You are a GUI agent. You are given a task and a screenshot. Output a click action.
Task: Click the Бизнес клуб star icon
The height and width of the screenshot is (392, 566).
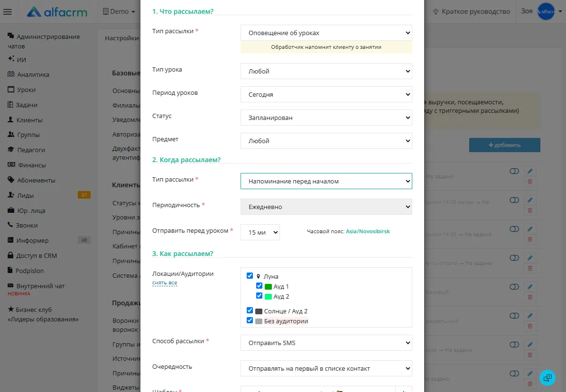11,310
